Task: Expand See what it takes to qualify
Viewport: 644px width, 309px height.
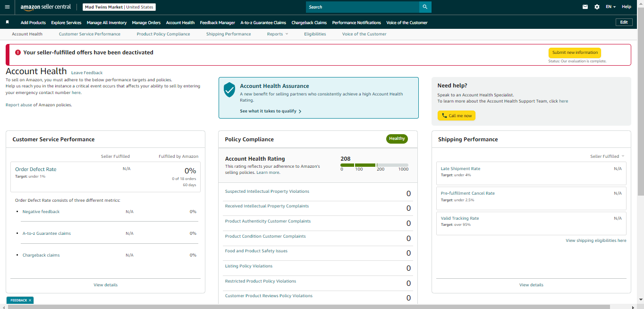Action: (x=271, y=111)
